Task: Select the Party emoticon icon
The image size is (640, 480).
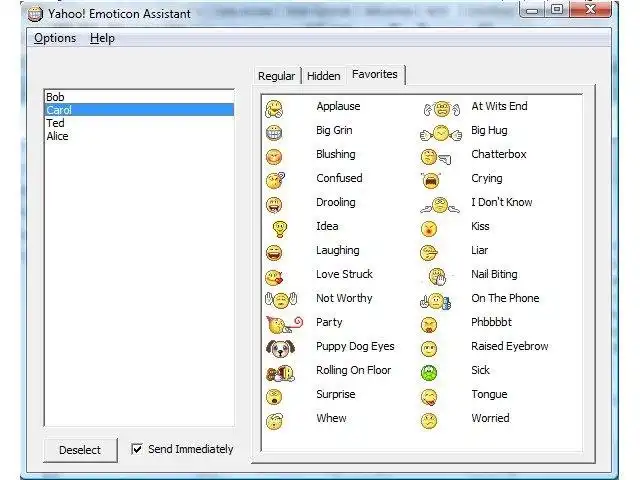Action: pos(284,324)
